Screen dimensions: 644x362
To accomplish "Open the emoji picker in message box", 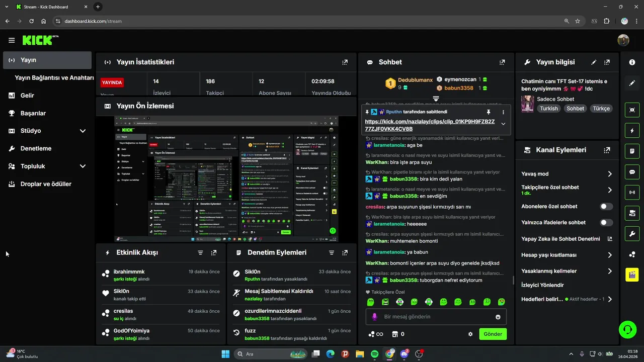I will click(x=498, y=317).
